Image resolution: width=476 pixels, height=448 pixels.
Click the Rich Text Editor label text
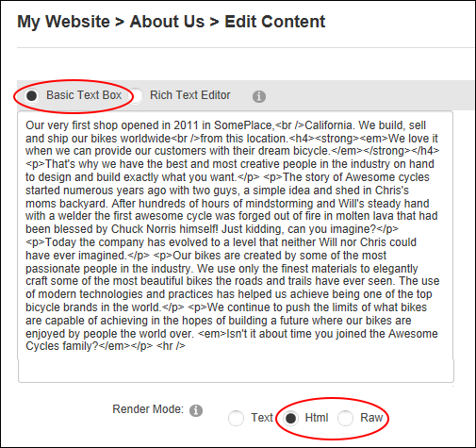coord(190,95)
